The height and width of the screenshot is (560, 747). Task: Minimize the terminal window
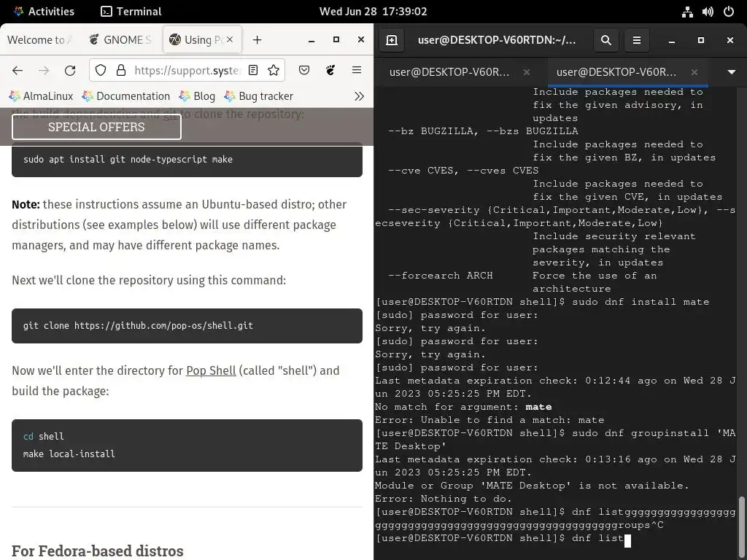coord(672,41)
